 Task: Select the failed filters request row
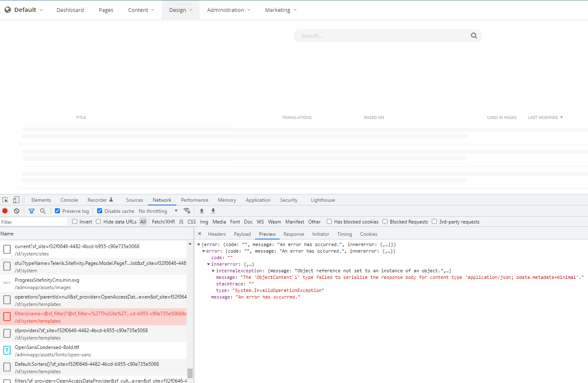(x=98, y=317)
